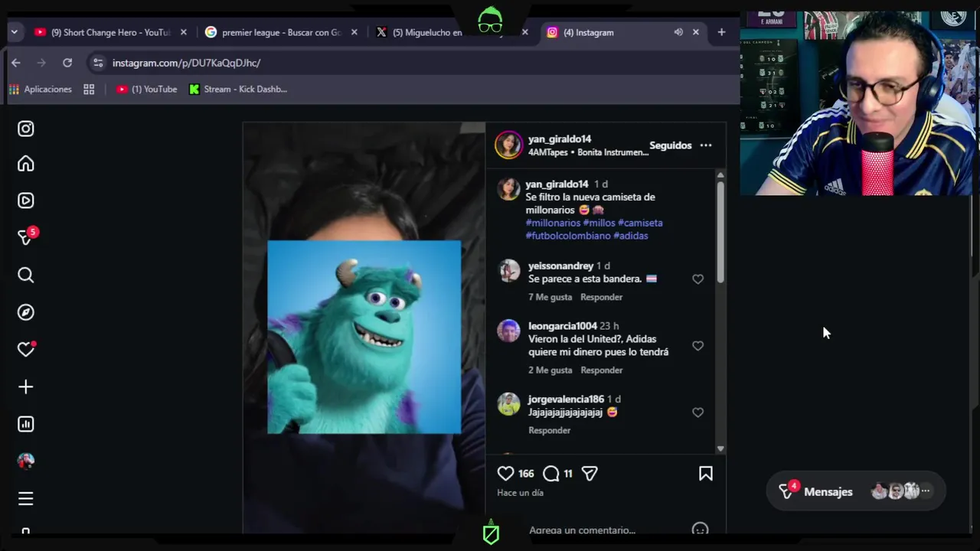
Task: Open the Reels icon in the sidebar
Action: pos(26,201)
